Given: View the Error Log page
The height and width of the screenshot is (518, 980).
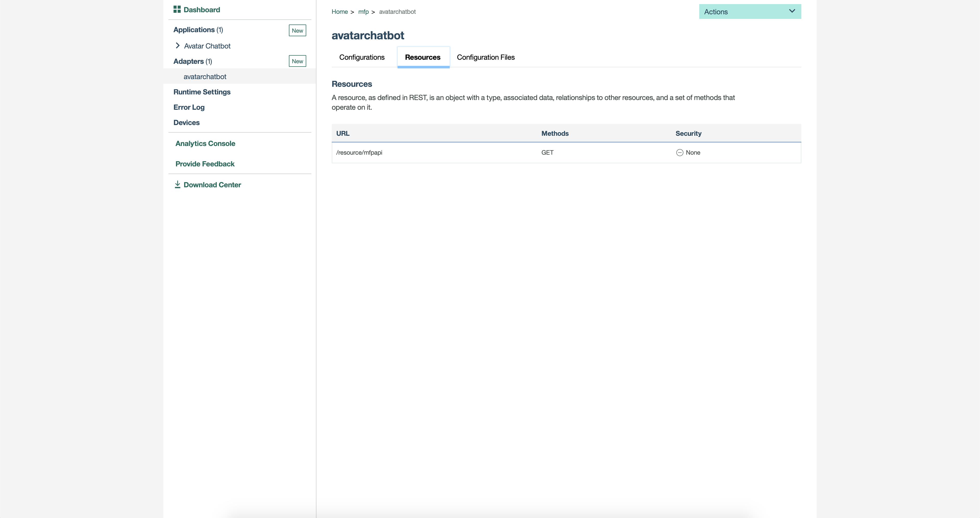Looking at the screenshot, I should tap(189, 107).
